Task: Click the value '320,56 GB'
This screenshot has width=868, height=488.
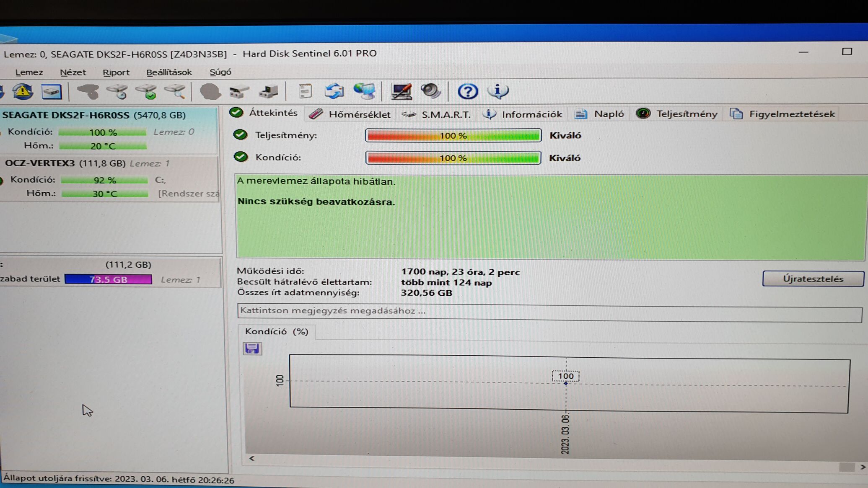Action: (x=426, y=293)
